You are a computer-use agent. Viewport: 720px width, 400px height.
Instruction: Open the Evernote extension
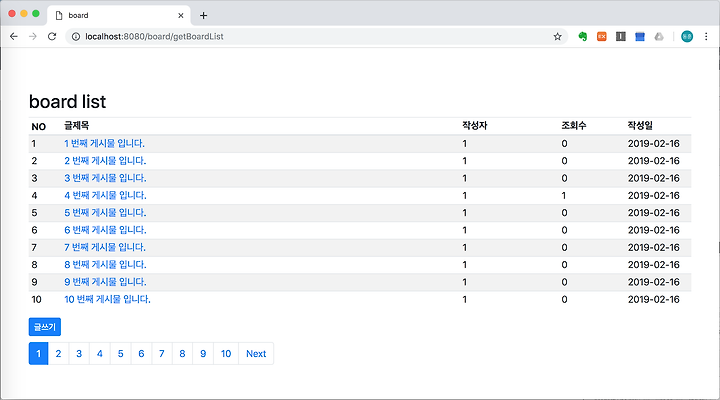pyautogui.click(x=583, y=36)
